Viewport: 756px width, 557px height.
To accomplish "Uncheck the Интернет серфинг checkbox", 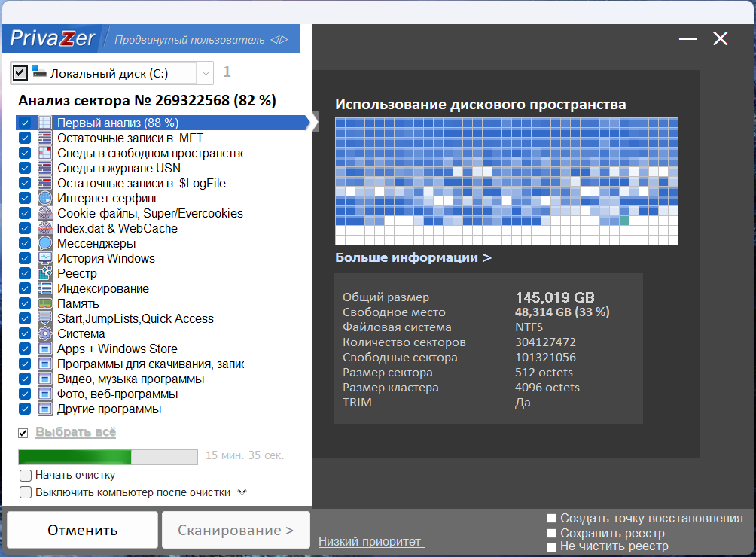I will coord(25,198).
